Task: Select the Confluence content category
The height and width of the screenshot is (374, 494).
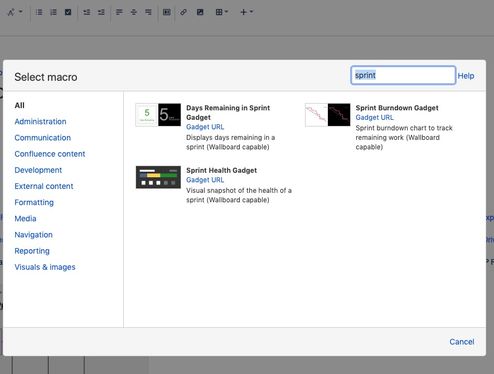Action: (x=50, y=154)
